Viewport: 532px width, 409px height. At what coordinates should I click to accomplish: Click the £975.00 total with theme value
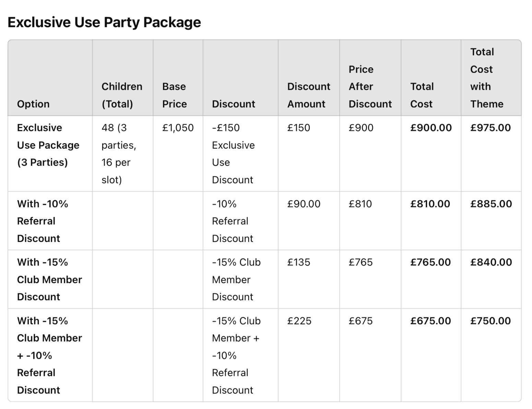490,128
